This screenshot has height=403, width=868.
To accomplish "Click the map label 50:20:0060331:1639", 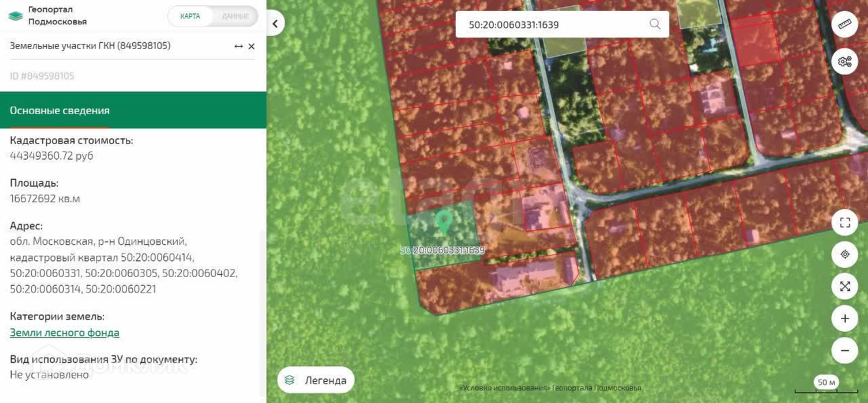I will point(442,250).
